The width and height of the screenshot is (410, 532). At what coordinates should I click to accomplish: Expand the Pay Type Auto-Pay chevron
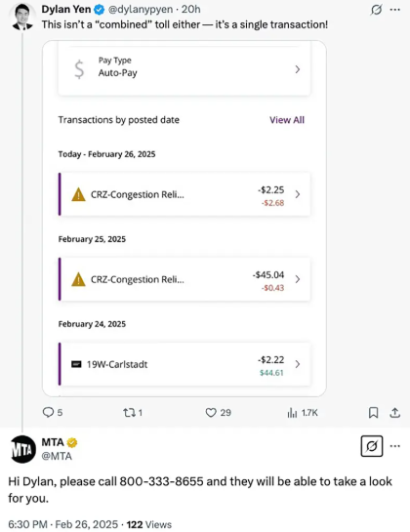[x=298, y=69]
